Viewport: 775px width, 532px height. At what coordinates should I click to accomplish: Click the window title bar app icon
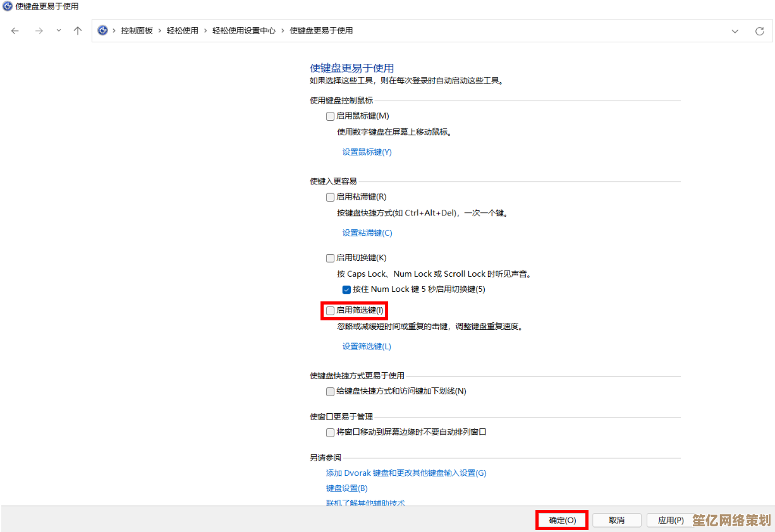pyautogui.click(x=8, y=6)
